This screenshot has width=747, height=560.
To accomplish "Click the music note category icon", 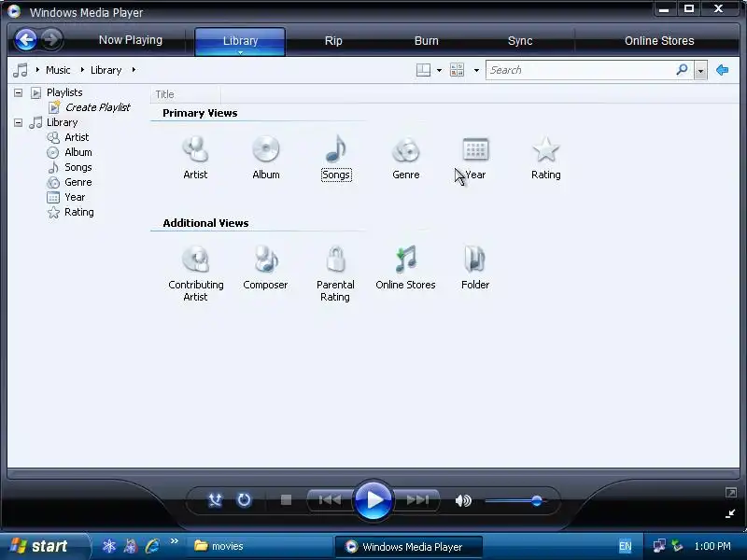I will [x=20, y=70].
